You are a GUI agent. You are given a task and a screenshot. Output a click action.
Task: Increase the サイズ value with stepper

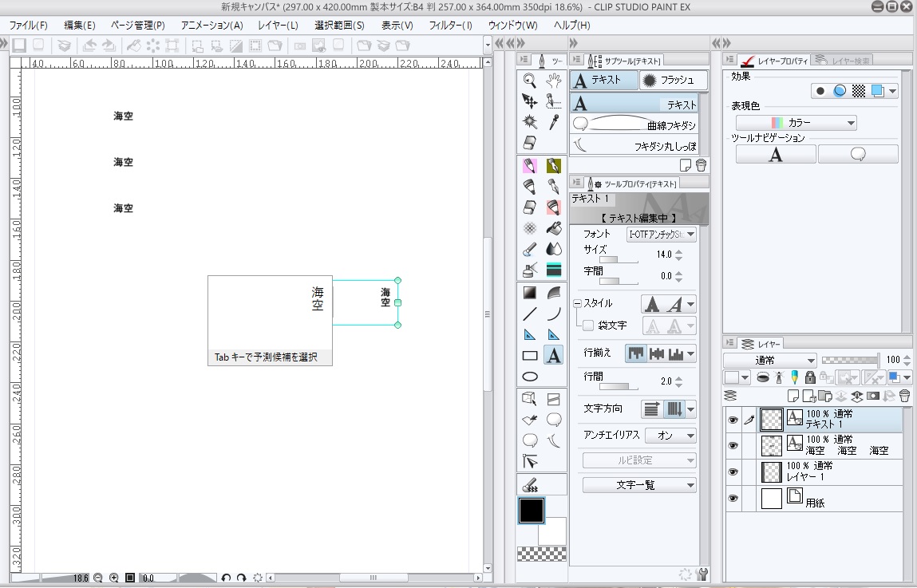tap(679, 251)
